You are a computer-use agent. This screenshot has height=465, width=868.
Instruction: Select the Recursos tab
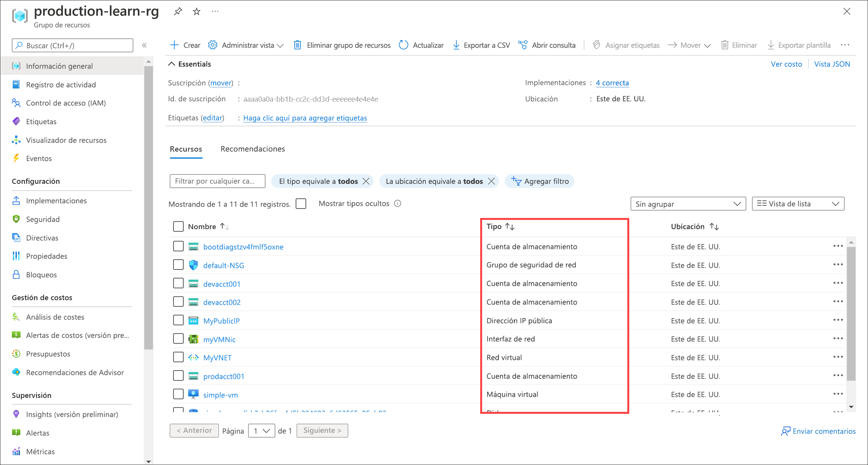pos(186,149)
